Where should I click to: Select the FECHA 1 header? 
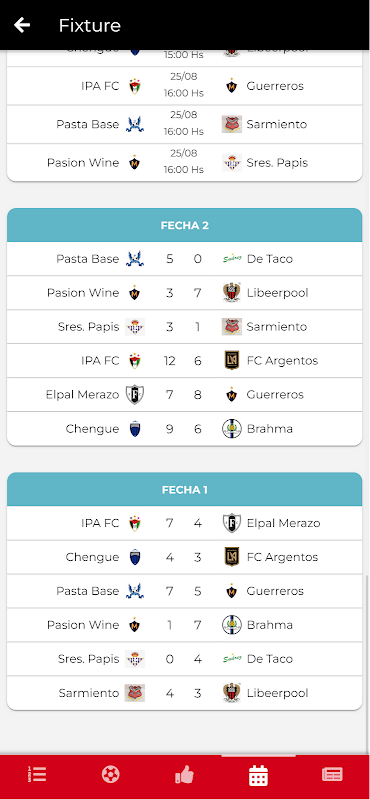pyautogui.click(x=185, y=490)
